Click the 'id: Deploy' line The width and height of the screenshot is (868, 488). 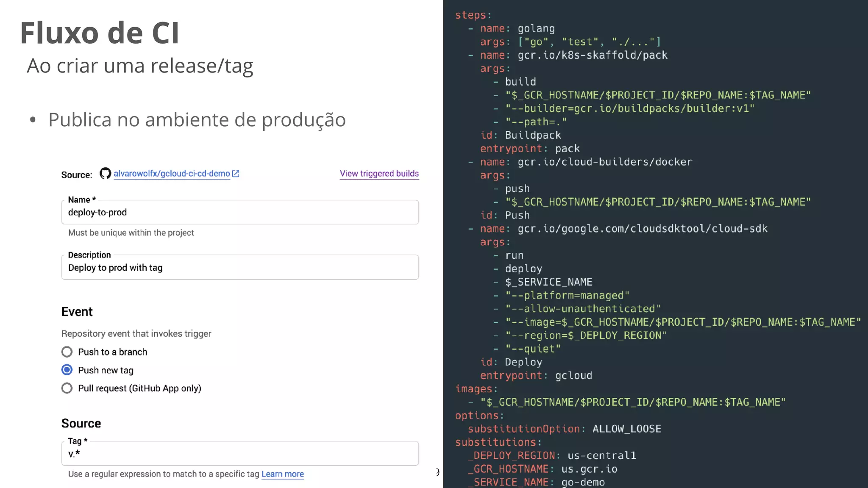511,362
